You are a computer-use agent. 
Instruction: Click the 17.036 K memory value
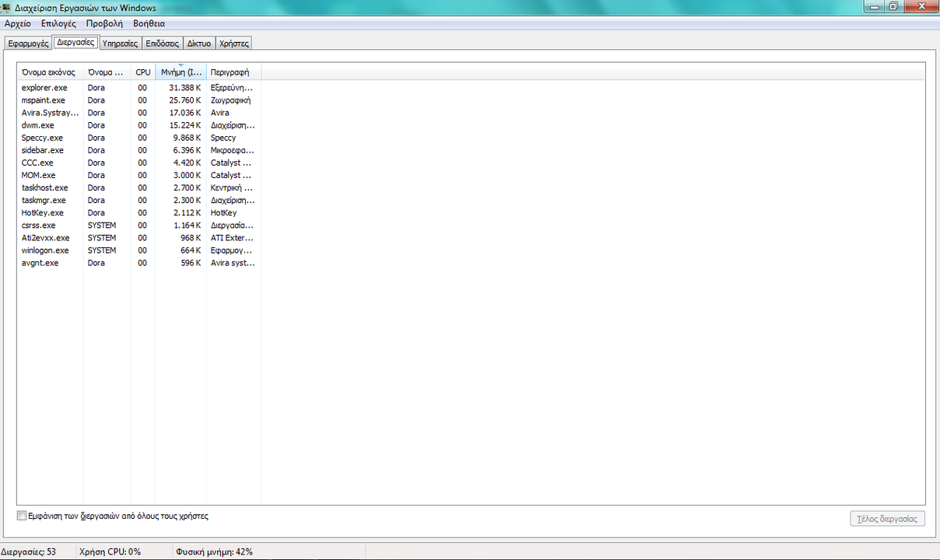pos(185,113)
